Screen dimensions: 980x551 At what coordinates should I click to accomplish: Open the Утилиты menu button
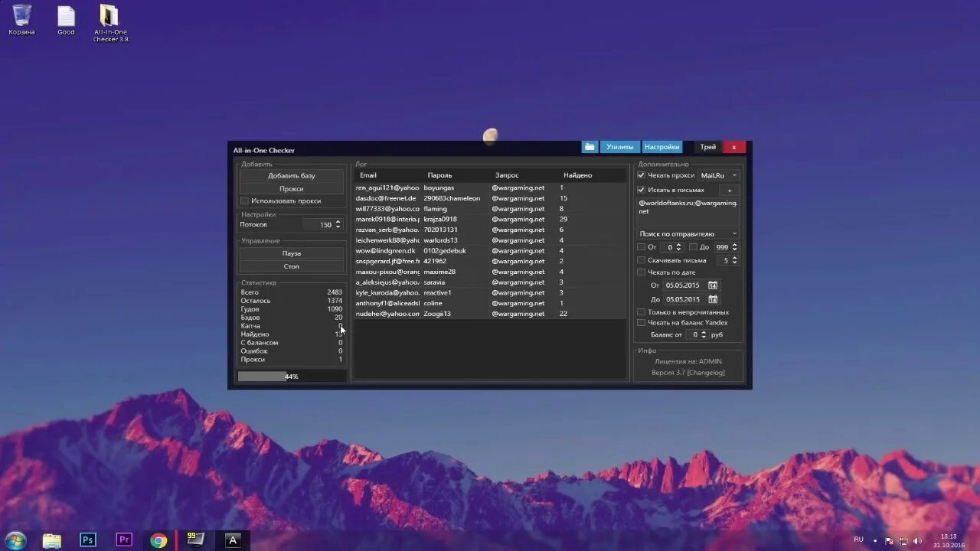click(620, 147)
